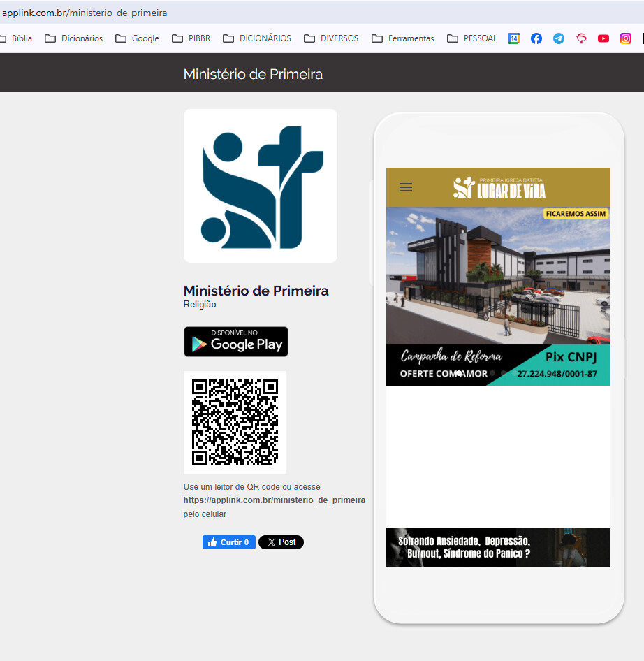644x661 pixels.
Task: Open Google Calendar bookmark icon
Action: (514, 38)
